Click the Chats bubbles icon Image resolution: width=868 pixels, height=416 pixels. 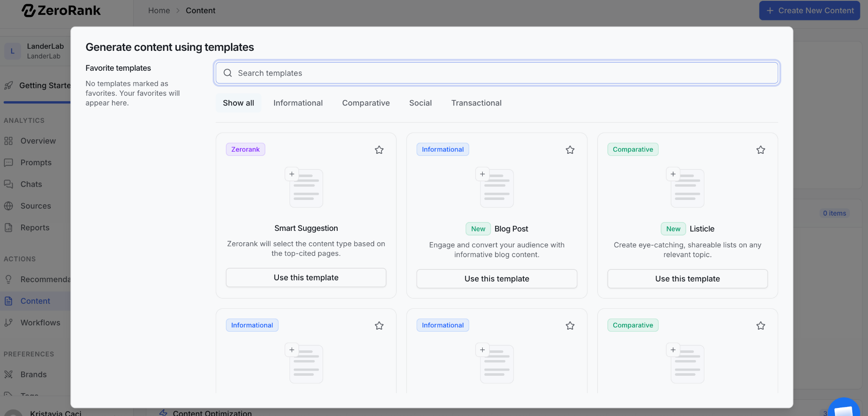point(8,184)
